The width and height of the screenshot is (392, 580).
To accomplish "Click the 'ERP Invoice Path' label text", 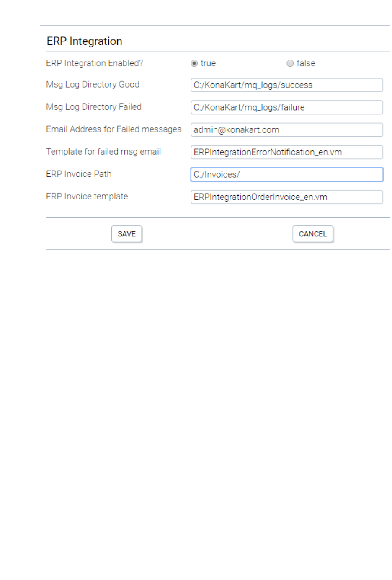I will click(x=79, y=174).
